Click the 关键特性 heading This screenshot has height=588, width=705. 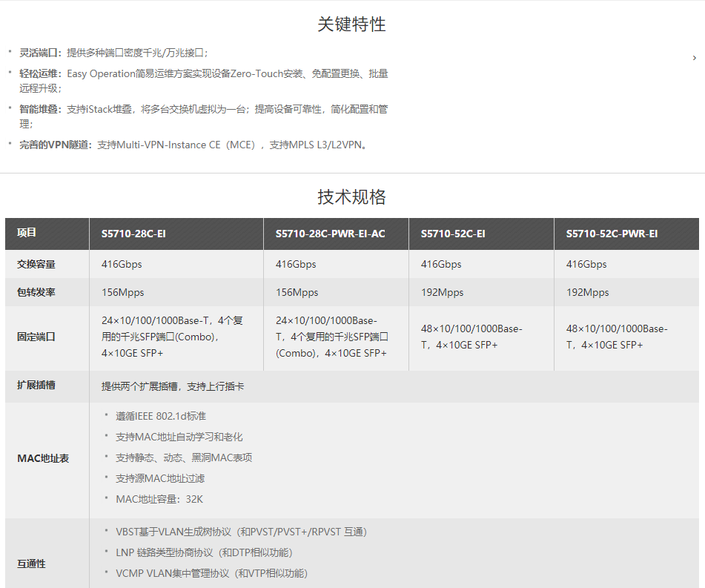click(351, 24)
